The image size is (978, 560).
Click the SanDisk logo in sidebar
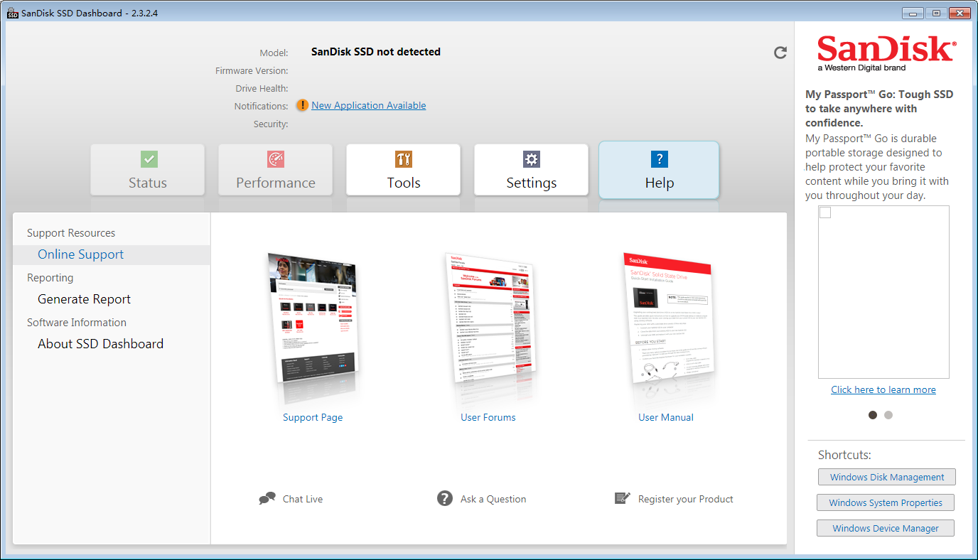(x=886, y=53)
